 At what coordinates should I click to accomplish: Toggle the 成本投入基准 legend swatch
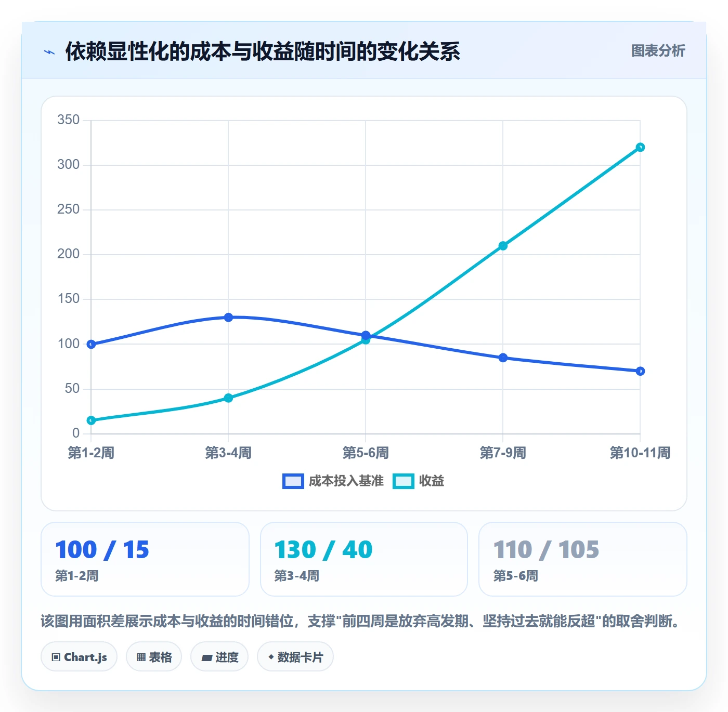(x=293, y=481)
